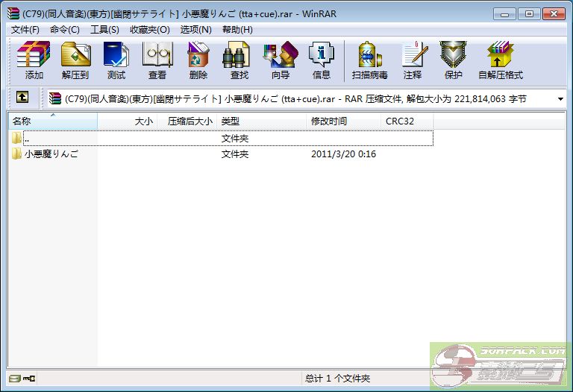The height and width of the screenshot is (392, 573).
Task: Click the 总计 1 个文件夹 status text
Action: [x=338, y=379]
